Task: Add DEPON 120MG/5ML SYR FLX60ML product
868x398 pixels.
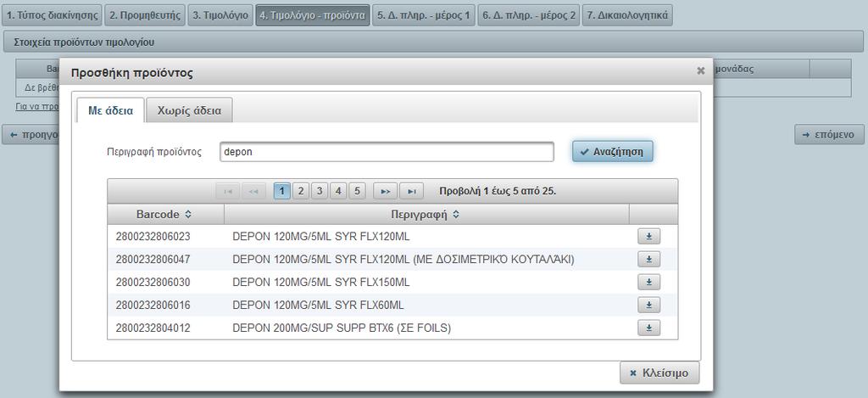Action: [x=648, y=305]
